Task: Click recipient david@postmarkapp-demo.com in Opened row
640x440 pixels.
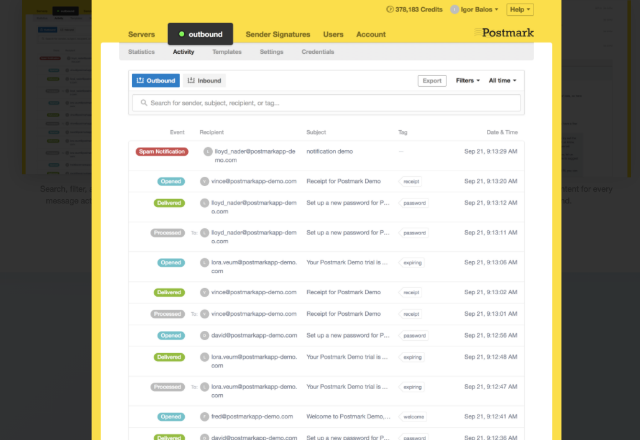Action: pyautogui.click(x=254, y=335)
